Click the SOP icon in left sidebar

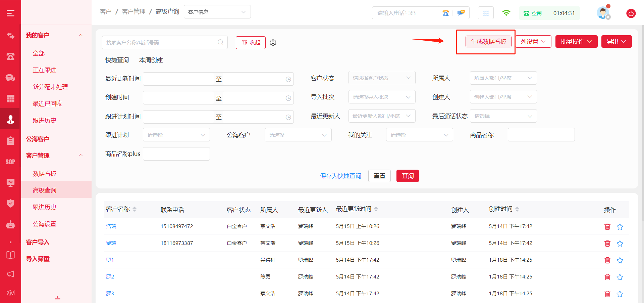point(10,162)
